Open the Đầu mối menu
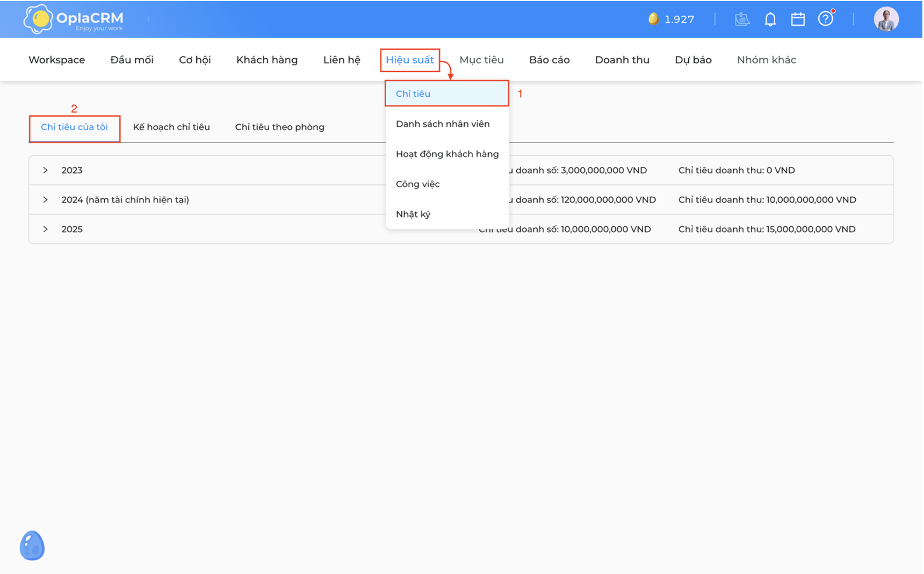This screenshot has width=924, height=574. (x=132, y=60)
